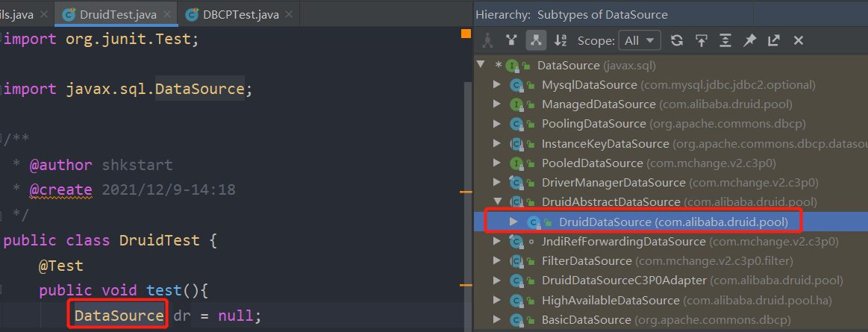868x332 pixels.
Task: Collapse the DataSource (javax.sql) root node
Action: coord(481,66)
